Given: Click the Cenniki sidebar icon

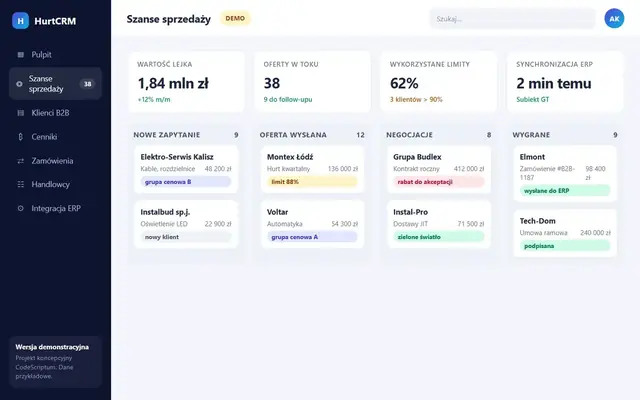Looking at the screenshot, I should [x=20, y=137].
